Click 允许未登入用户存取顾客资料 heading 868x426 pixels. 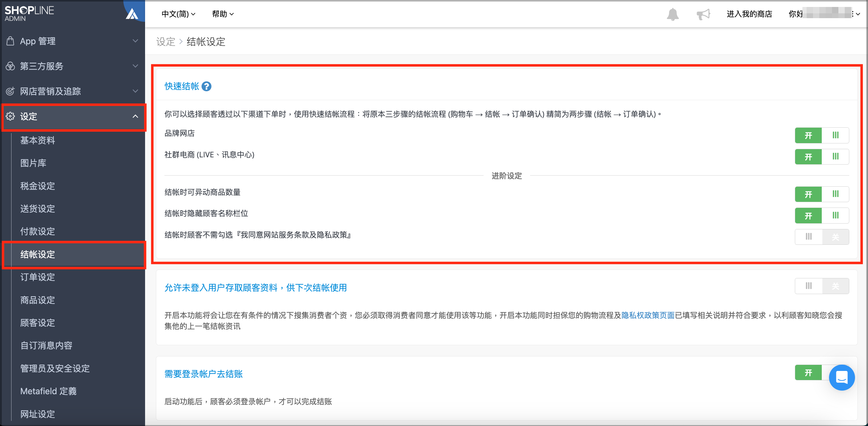(x=255, y=288)
